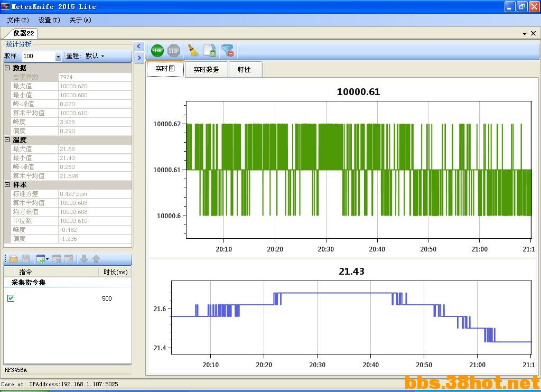This screenshot has width=541, height=392.
Task: Switch to the 实时图 tab
Action: [165, 69]
